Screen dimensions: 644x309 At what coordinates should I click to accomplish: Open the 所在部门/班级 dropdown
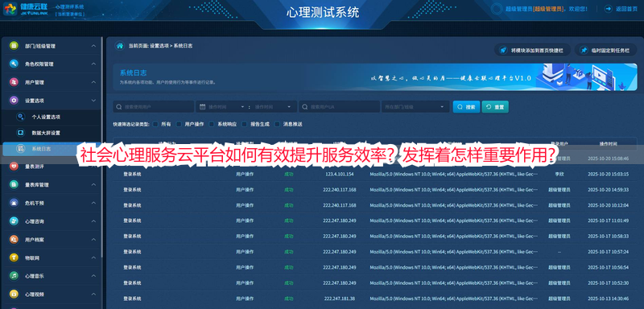[x=415, y=107]
